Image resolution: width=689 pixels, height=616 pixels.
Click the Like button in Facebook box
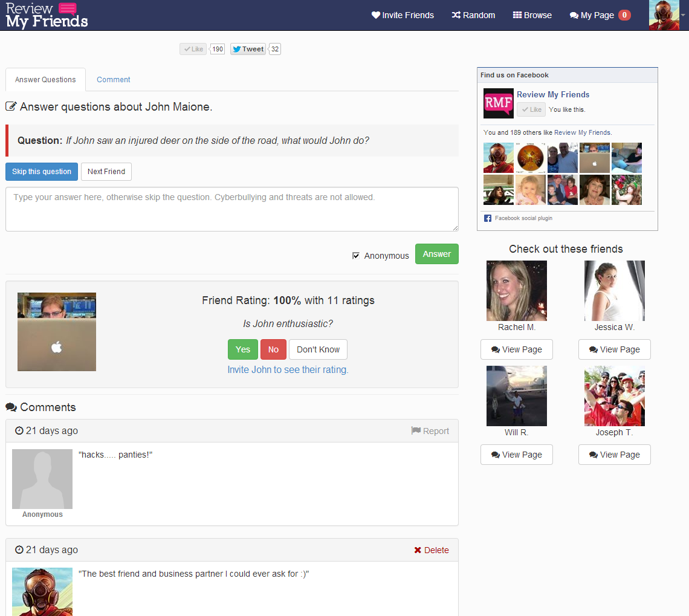(x=531, y=109)
